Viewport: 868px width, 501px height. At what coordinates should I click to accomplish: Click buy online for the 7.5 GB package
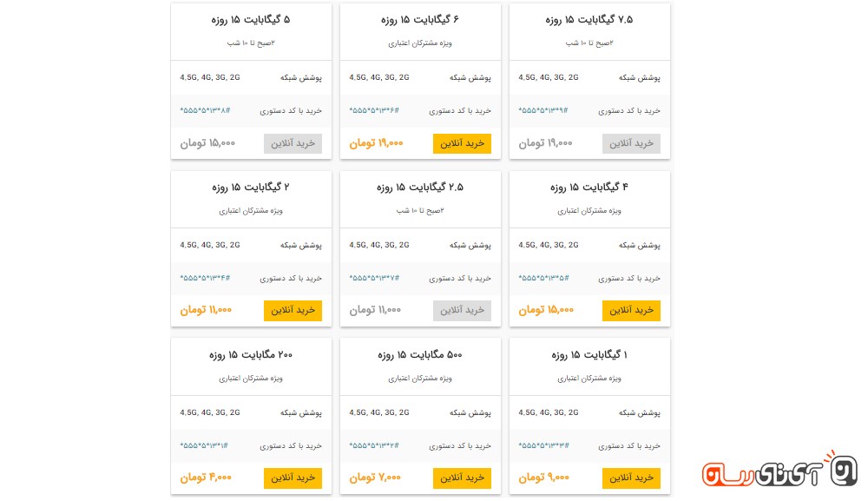pos(631,143)
